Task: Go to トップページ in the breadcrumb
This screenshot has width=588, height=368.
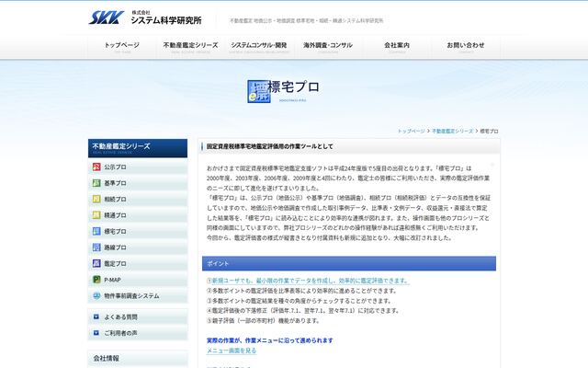Action: point(411,131)
